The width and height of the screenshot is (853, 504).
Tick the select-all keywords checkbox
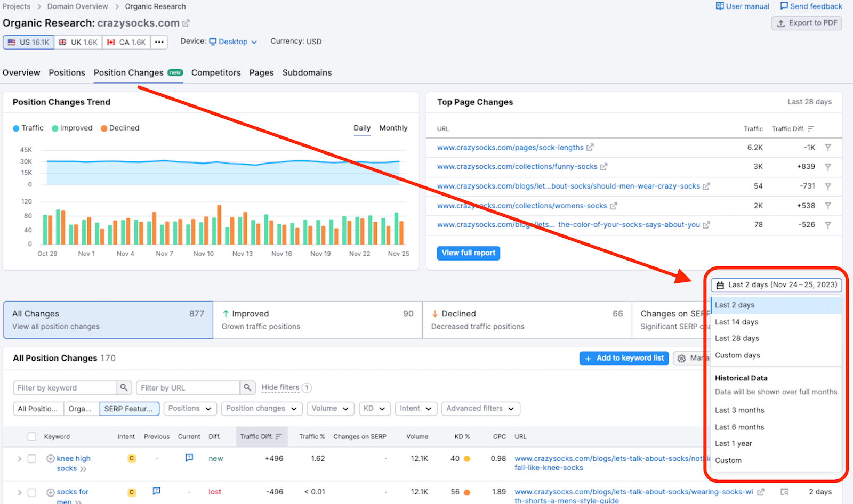(x=32, y=437)
